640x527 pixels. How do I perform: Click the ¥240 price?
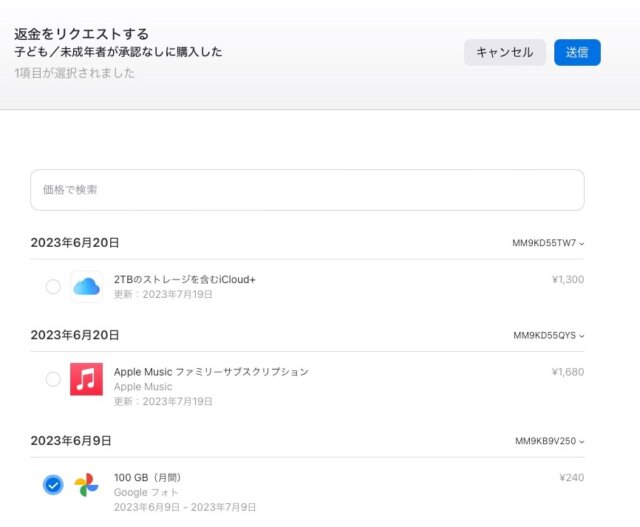click(x=571, y=477)
